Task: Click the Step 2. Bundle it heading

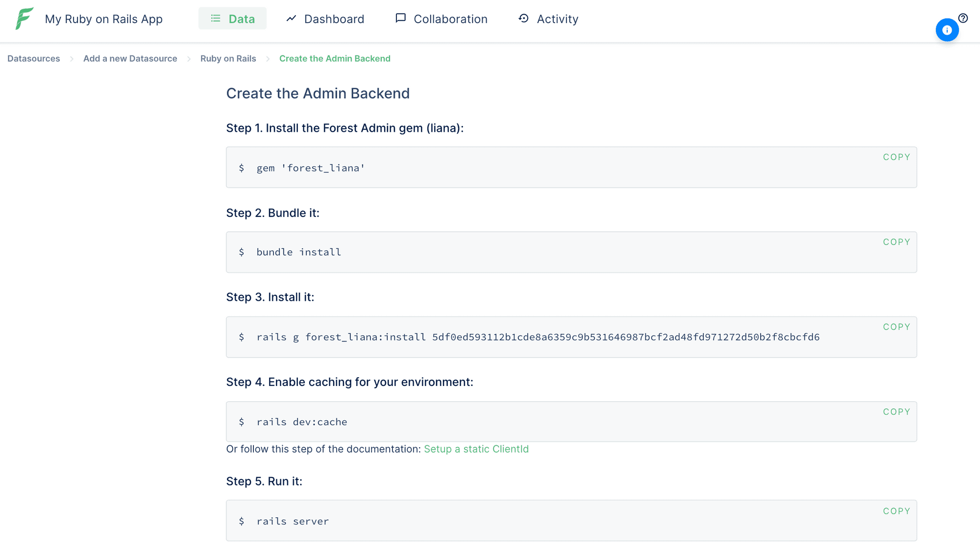Action: pos(273,213)
